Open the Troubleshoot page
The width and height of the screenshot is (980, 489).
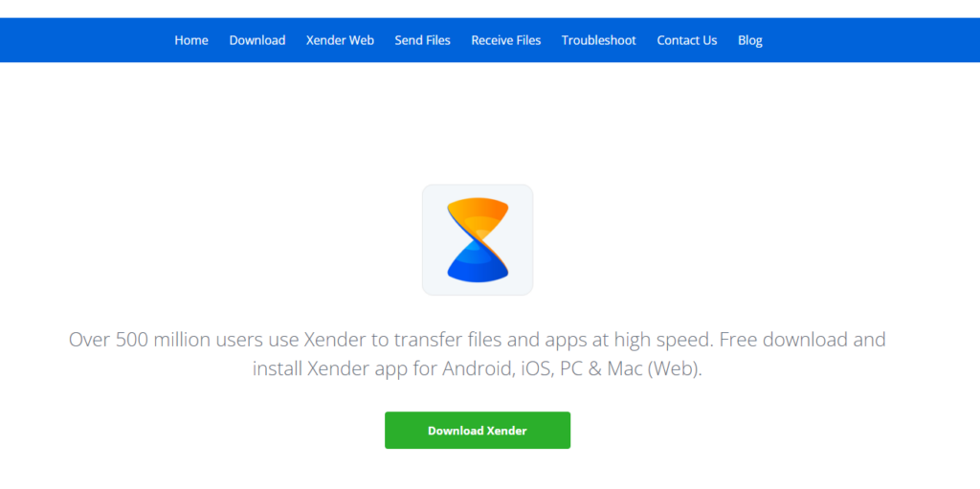point(599,40)
